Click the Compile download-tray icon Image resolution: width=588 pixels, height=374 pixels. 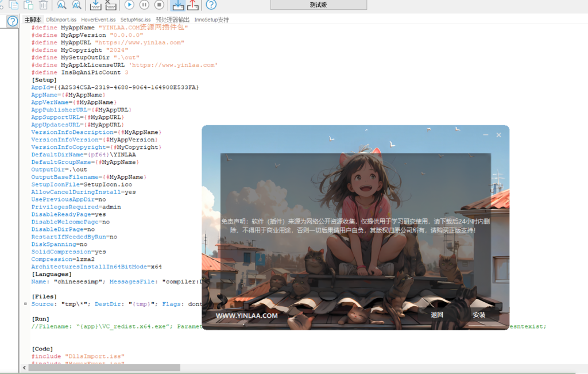point(96,5)
